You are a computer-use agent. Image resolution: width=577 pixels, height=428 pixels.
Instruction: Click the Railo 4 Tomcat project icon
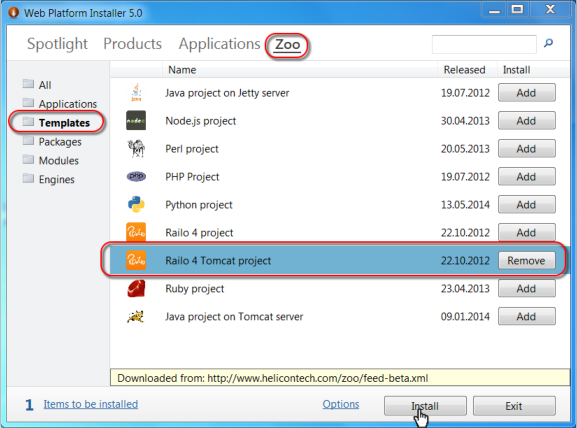[136, 260]
